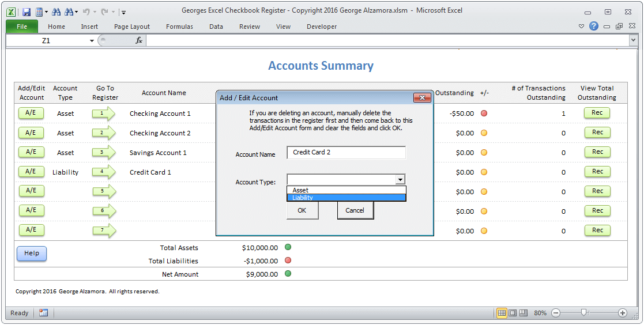Close the Add / Edit Account dialog

coord(422,97)
